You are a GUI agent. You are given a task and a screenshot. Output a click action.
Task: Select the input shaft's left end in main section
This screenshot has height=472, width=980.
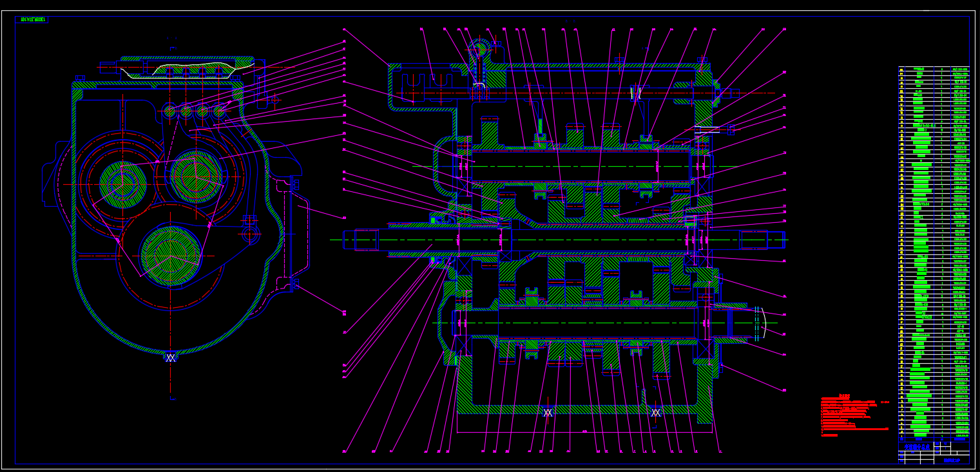pyautogui.click(x=350, y=240)
